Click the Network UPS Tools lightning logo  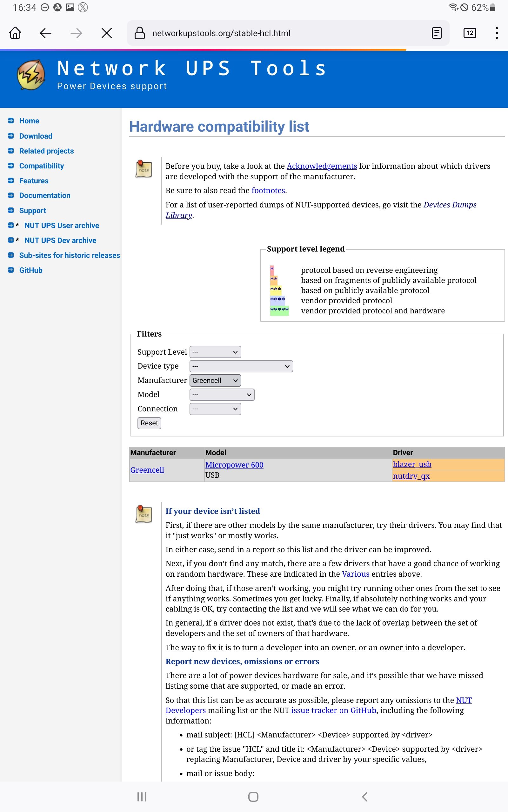click(31, 75)
